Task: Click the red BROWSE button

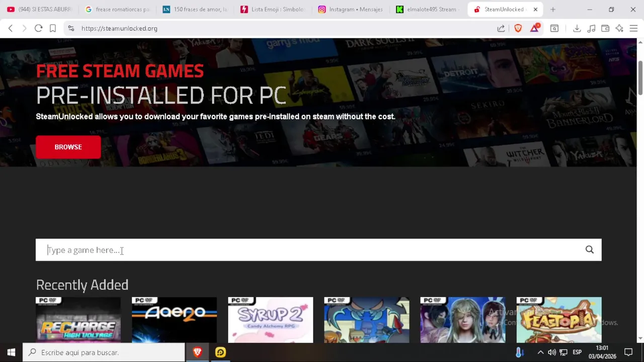Action: click(x=68, y=147)
